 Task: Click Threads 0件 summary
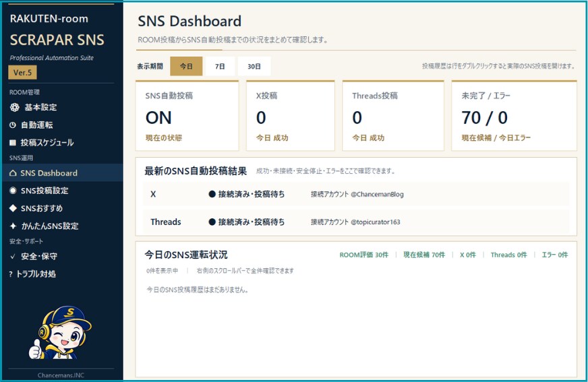[x=509, y=255]
